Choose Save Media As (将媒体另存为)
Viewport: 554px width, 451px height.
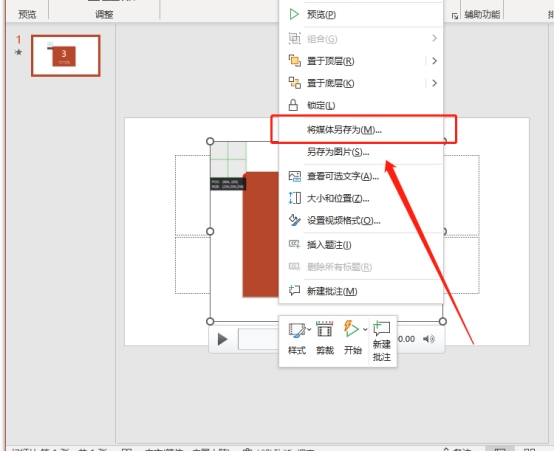[361, 130]
